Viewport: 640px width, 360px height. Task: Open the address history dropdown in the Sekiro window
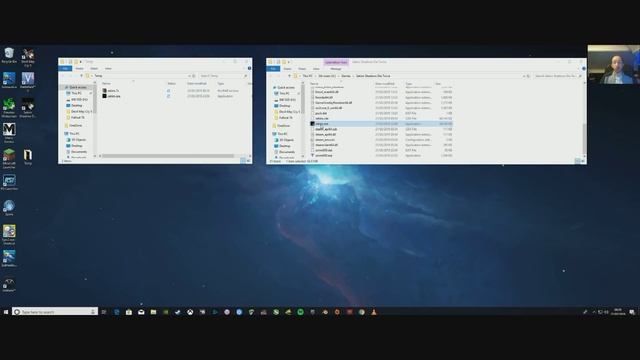(524, 76)
